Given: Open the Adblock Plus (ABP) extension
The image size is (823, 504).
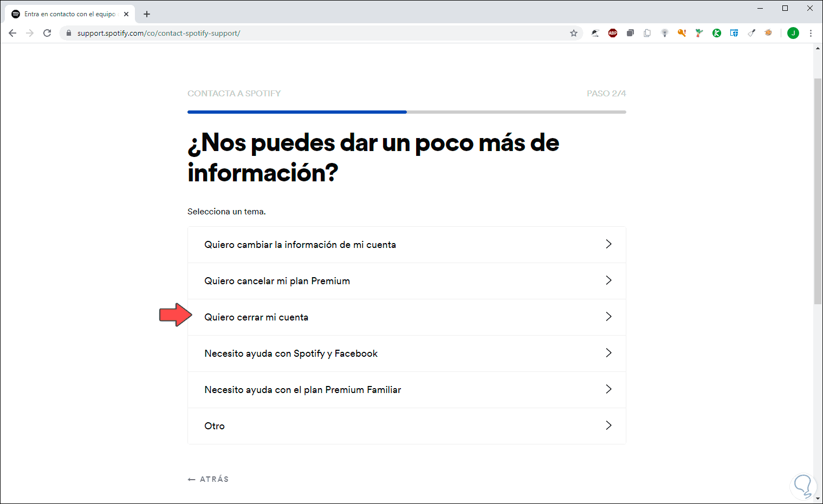Looking at the screenshot, I should click(x=613, y=33).
